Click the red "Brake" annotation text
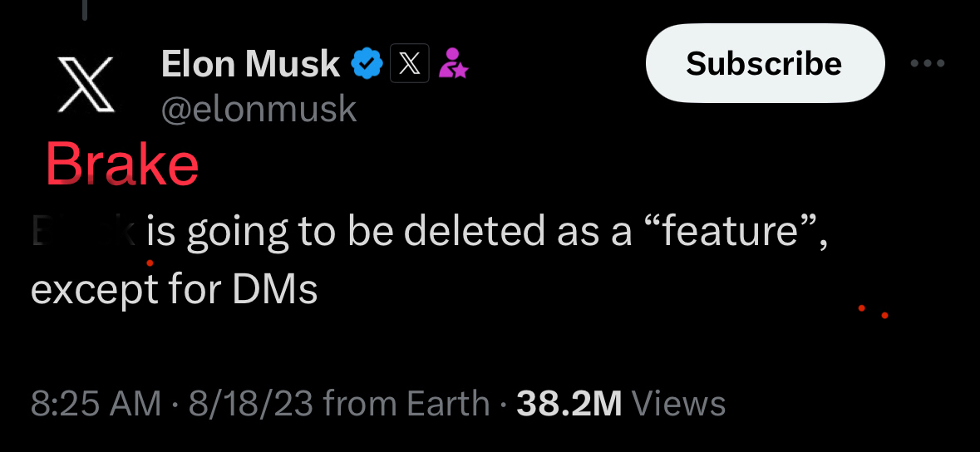The height and width of the screenshot is (452, 980). coord(122,164)
